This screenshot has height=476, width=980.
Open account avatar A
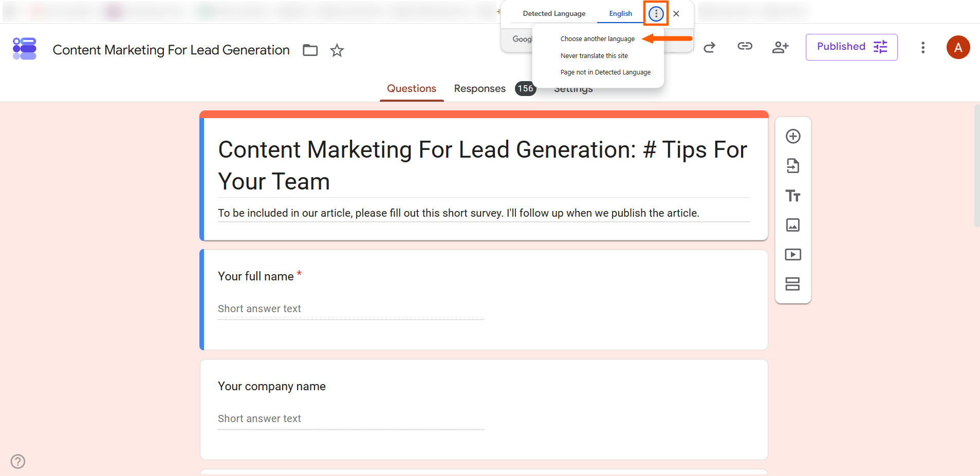pyautogui.click(x=958, y=47)
